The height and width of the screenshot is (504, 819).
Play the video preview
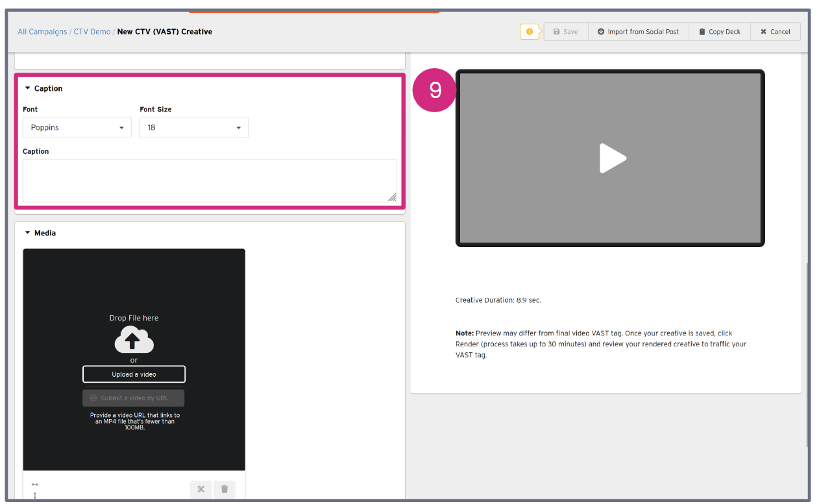(x=611, y=158)
